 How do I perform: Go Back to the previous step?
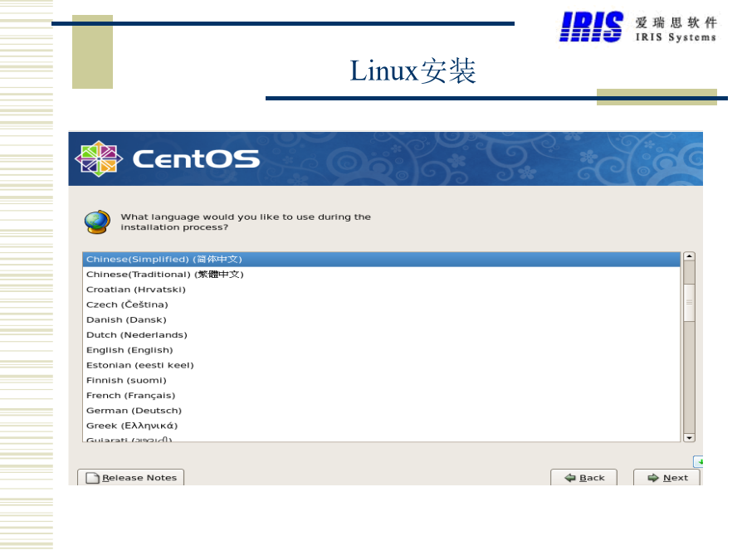(583, 478)
